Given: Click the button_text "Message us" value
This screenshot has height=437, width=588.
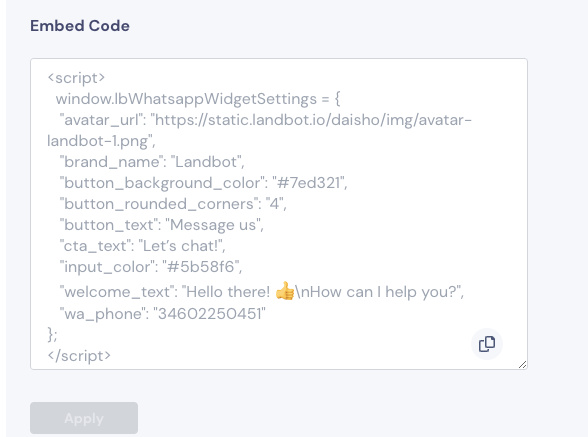Looking at the screenshot, I should 215,225.
